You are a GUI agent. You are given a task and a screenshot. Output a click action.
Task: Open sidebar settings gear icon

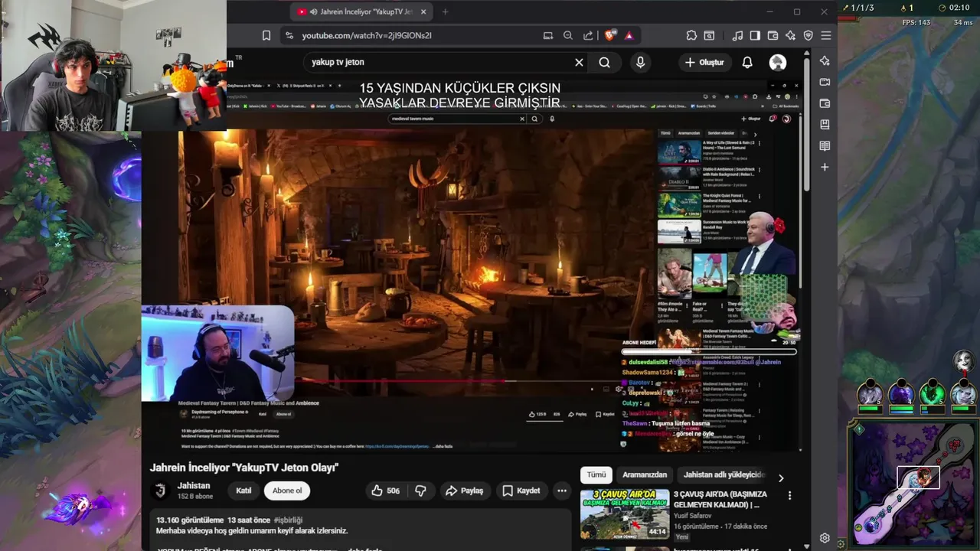pos(825,538)
